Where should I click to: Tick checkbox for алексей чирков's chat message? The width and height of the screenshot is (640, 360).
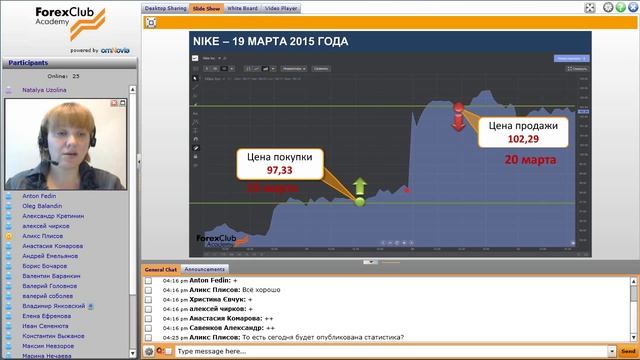pos(149,309)
